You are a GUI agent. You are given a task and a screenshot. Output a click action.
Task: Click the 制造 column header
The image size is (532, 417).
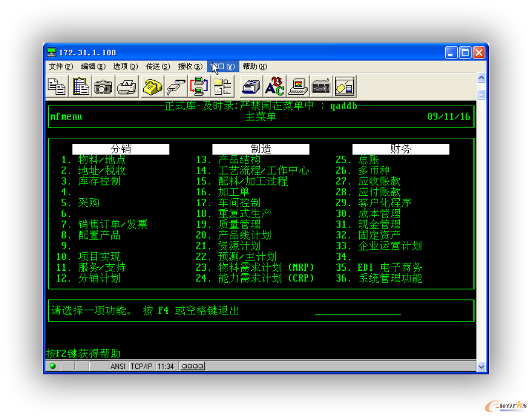pyautogui.click(x=261, y=149)
